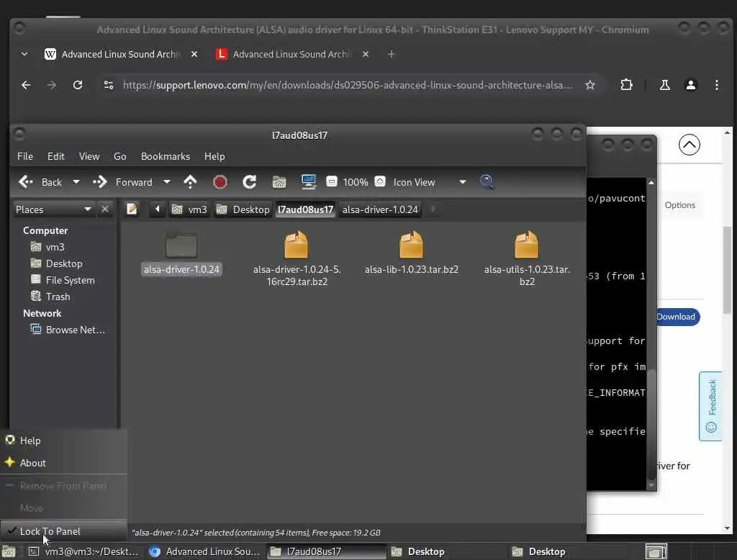Screen dimensions: 737x560
Task: Open the Edit menu
Action: (56, 156)
